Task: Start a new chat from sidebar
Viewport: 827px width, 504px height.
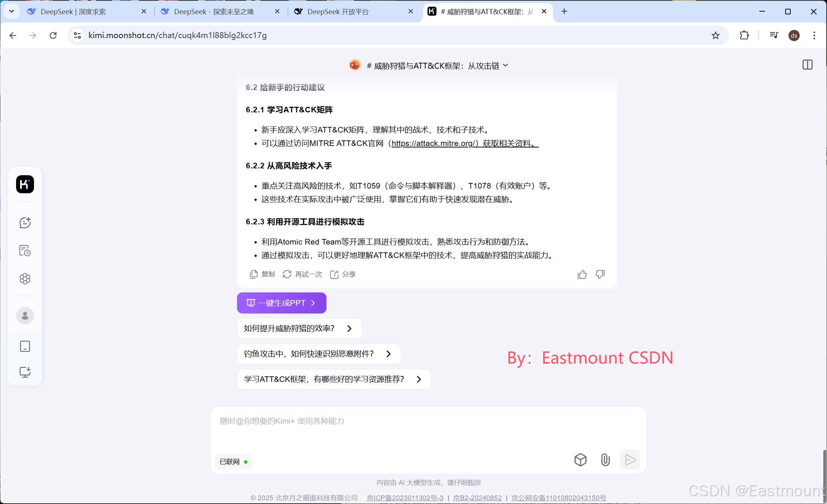Action: click(25, 223)
